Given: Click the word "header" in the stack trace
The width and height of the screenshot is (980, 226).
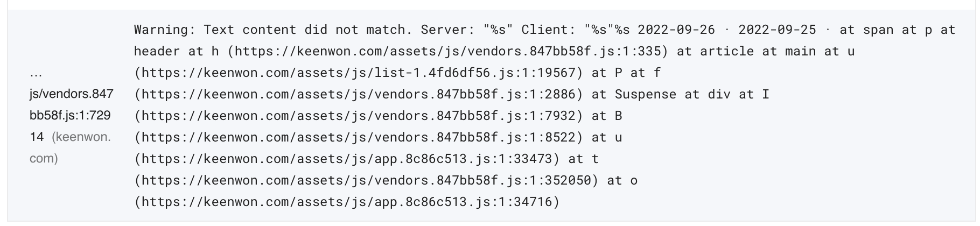Looking at the screenshot, I should coord(157,51).
